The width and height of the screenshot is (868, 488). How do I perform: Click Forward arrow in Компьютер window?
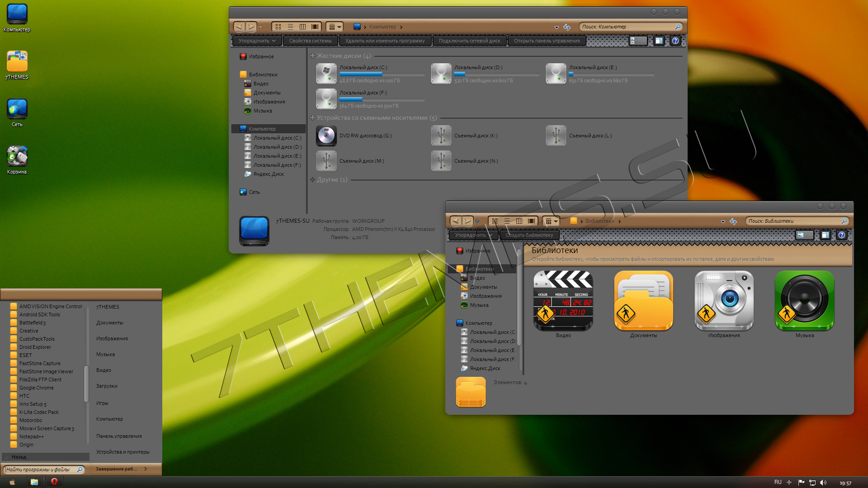(251, 27)
